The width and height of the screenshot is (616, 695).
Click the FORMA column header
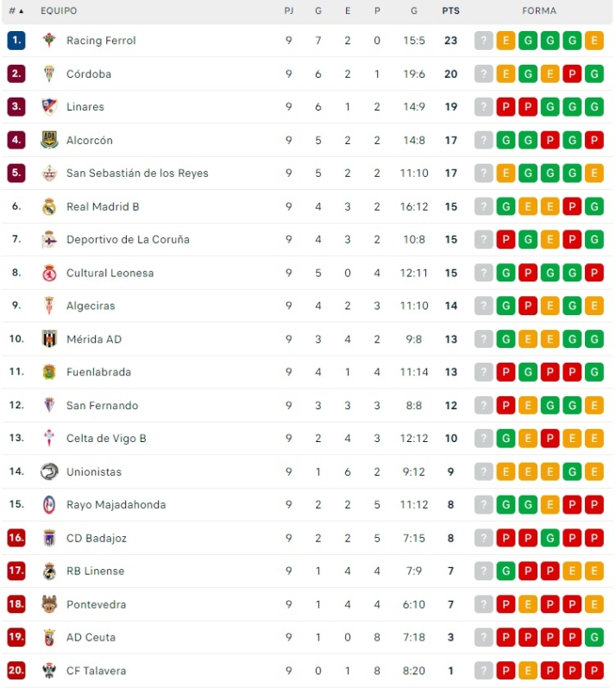pos(539,11)
